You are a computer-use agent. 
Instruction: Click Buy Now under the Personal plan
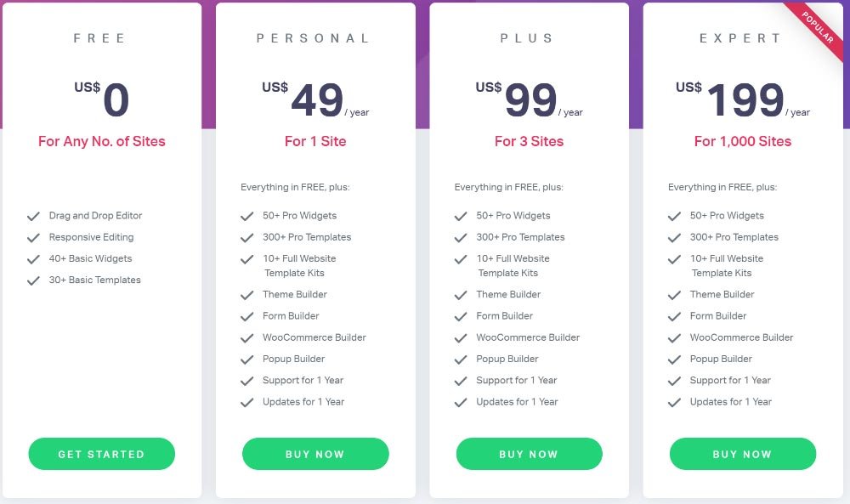pyautogui.click(x=315, y=454)
